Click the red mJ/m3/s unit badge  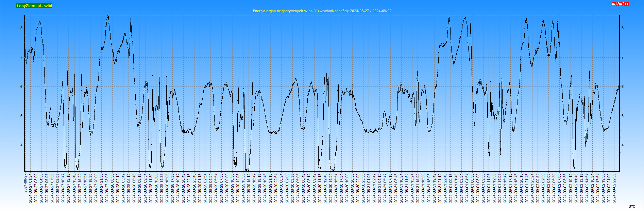tap(620, 4)
